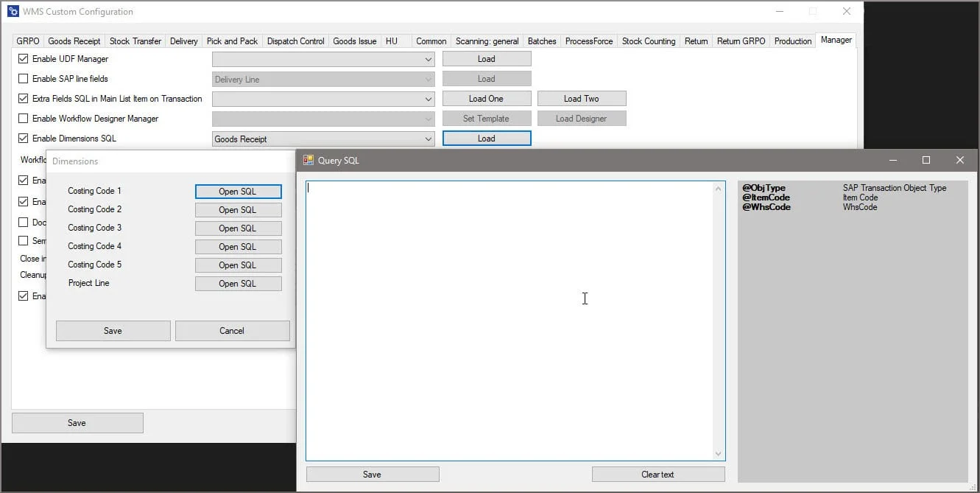Check Enable Workflow Designer Manager
The width and height of the screenshot is (980, 493).
coord(24,119)
